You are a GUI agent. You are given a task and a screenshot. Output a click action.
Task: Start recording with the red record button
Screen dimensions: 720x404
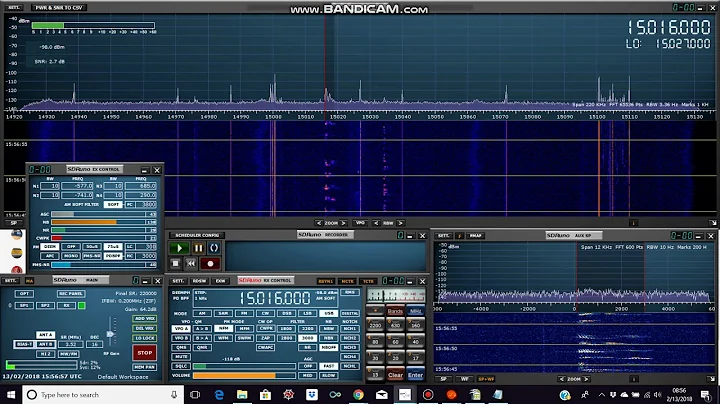(x=210, y=264)
